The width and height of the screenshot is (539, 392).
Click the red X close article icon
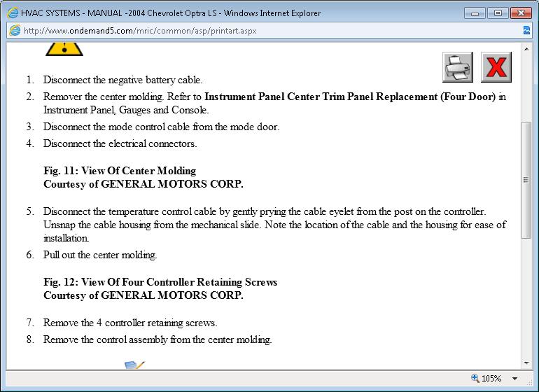point(496,67)
